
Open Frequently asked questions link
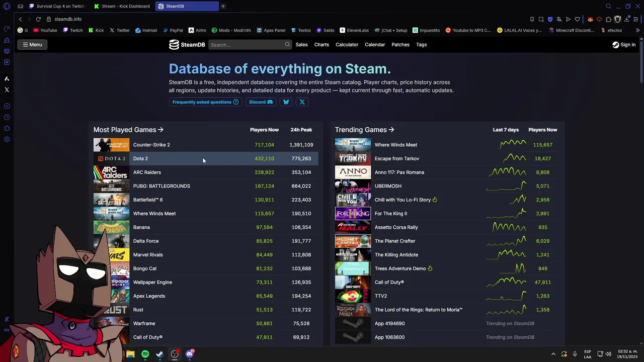coord(205,102)
